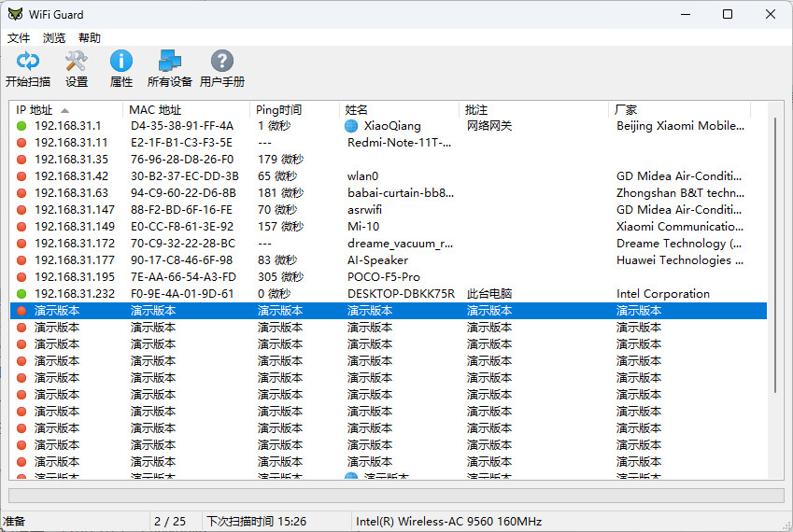Click the vertical scrollbar of device list
This screenshot has width=793, height=532.
click(775, 255)
